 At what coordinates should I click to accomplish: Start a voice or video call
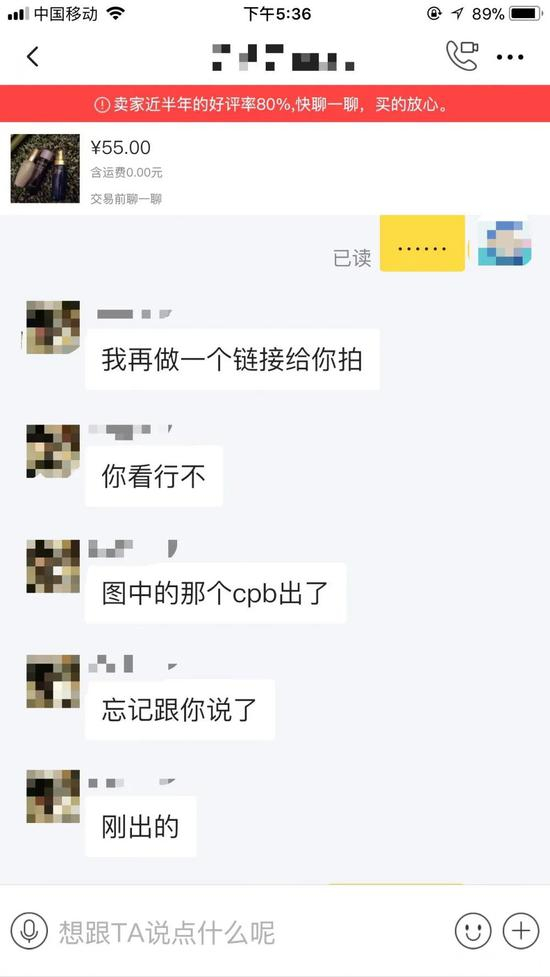pyautogui.click(x=462, y=55)
